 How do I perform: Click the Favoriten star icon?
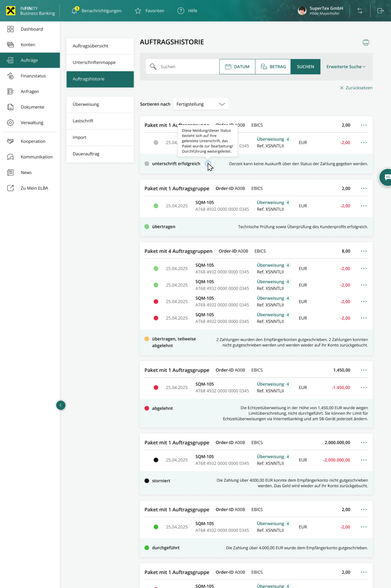(138, 11)
